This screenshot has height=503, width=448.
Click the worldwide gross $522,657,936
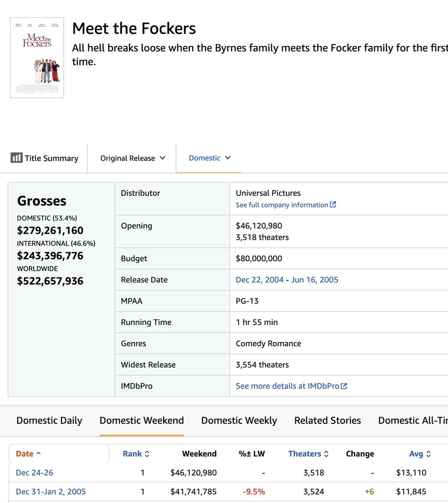coord(50,281)
